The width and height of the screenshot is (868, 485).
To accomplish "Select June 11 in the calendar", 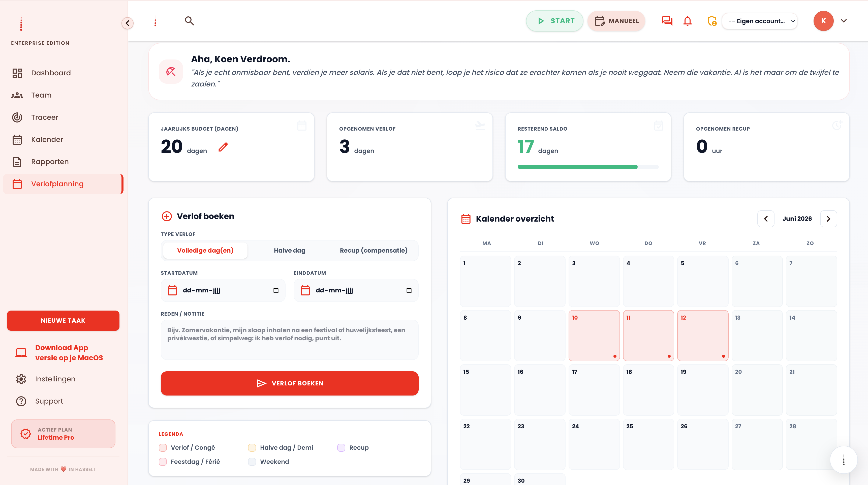I will click(648, 336).
